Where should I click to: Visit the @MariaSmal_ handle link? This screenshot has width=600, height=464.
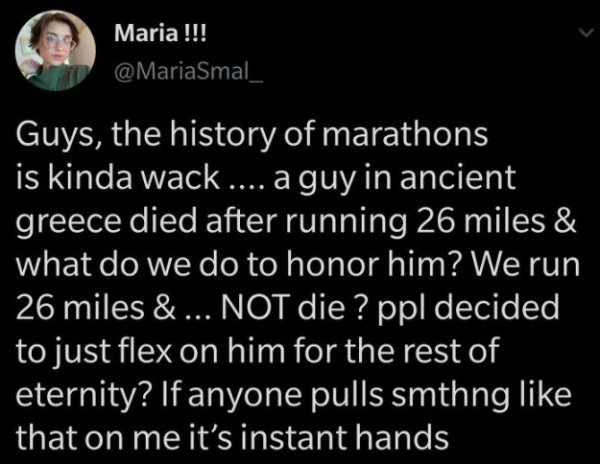click(x=189, y=72)
